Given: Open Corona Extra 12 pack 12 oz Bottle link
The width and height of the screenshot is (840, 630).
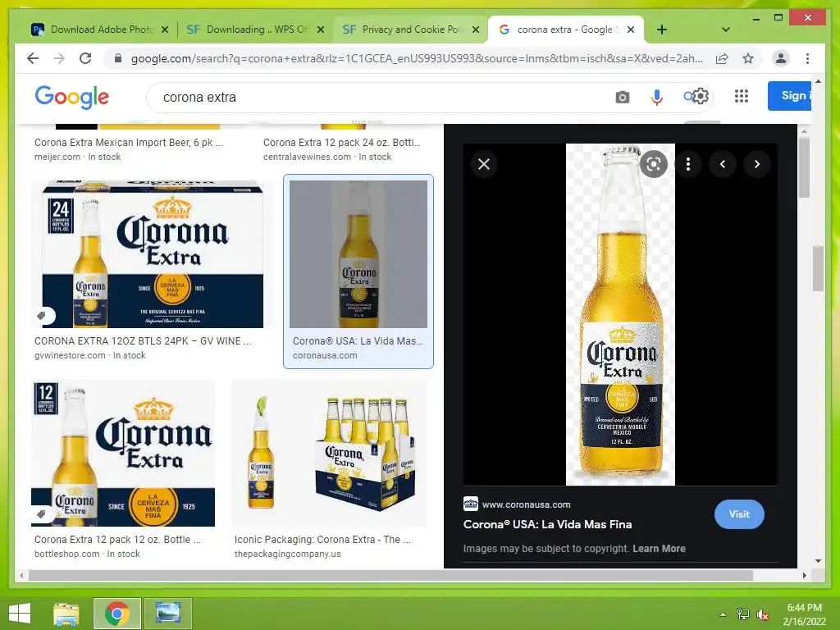Looking at the screenshot, I should click(117, 540).
